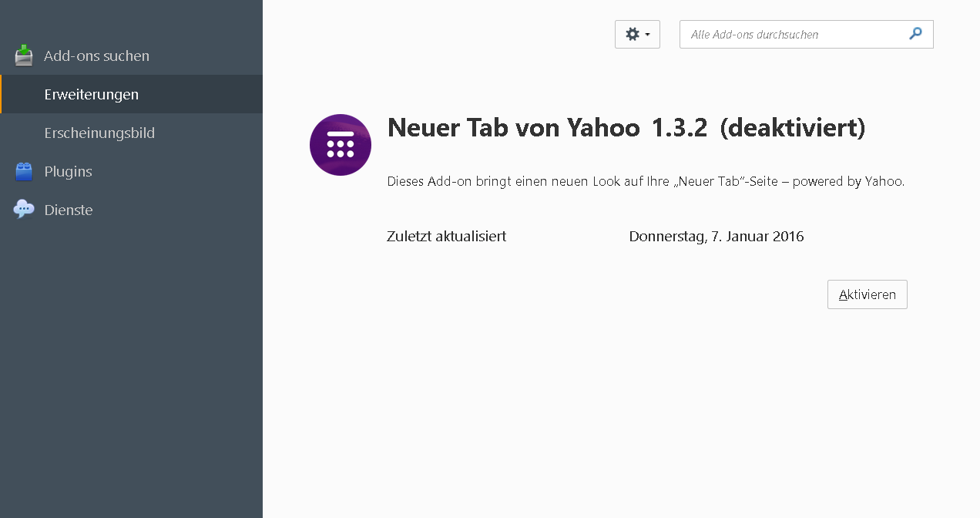
Task: Click the purple Neuer Tab von Yahoo icon
Action: [341, 145]
